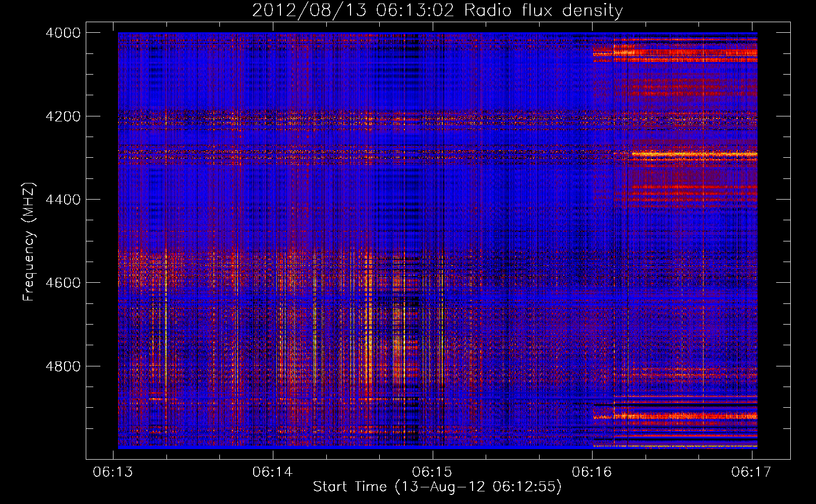This screenshot has width=816, height=504.
Task: Select the 4000 frequency axis label
Action: tap(63, 33)
